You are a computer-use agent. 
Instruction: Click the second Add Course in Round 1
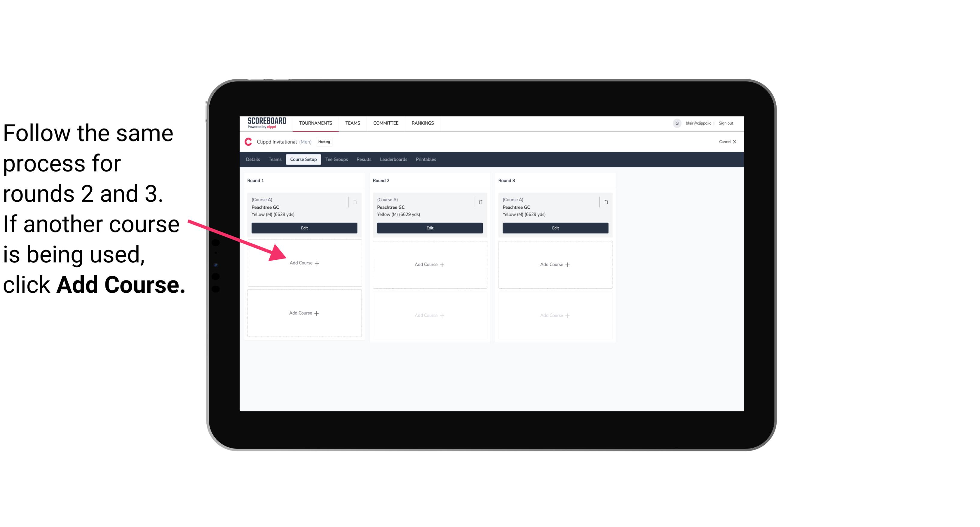pyautogui.click(x=304, y=313)
